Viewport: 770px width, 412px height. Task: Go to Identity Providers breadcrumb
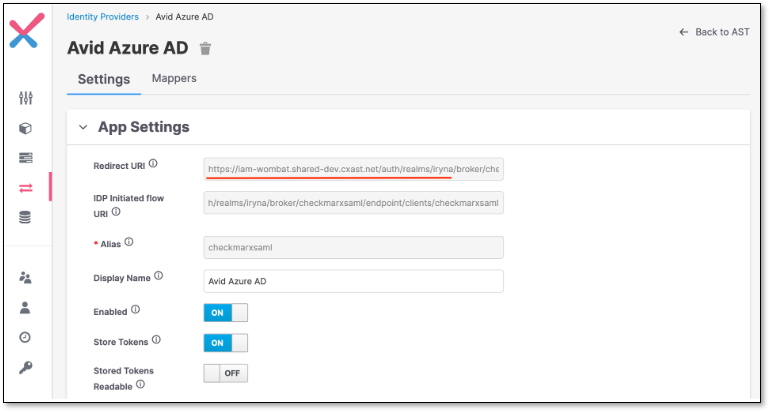coord(102,17)
